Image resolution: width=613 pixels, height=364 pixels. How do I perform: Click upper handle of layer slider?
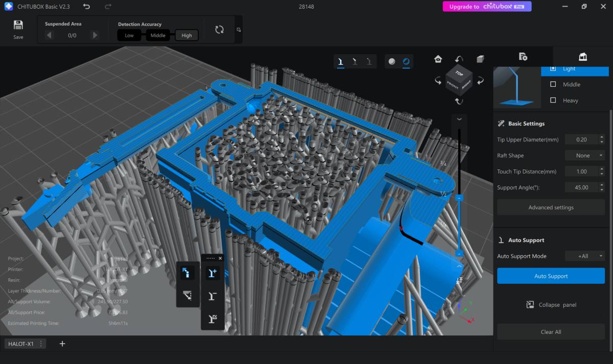pyautogui.click(x=459, y=197)
